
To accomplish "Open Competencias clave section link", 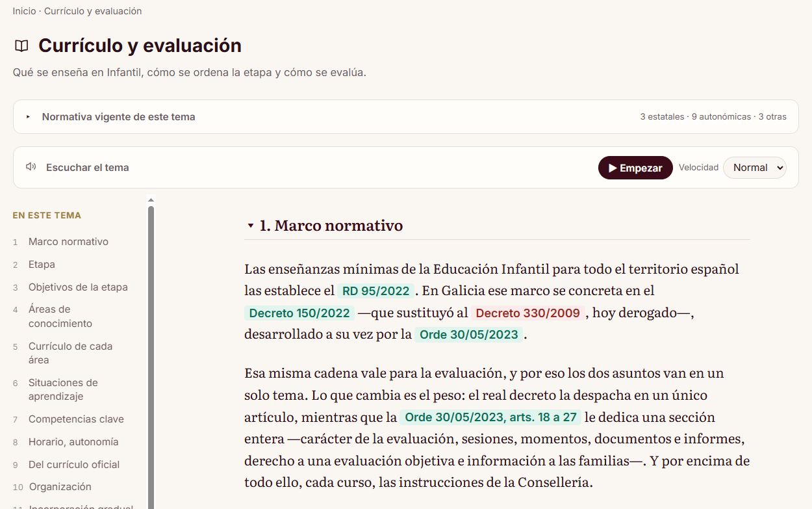I will click(x=76, y=419).
